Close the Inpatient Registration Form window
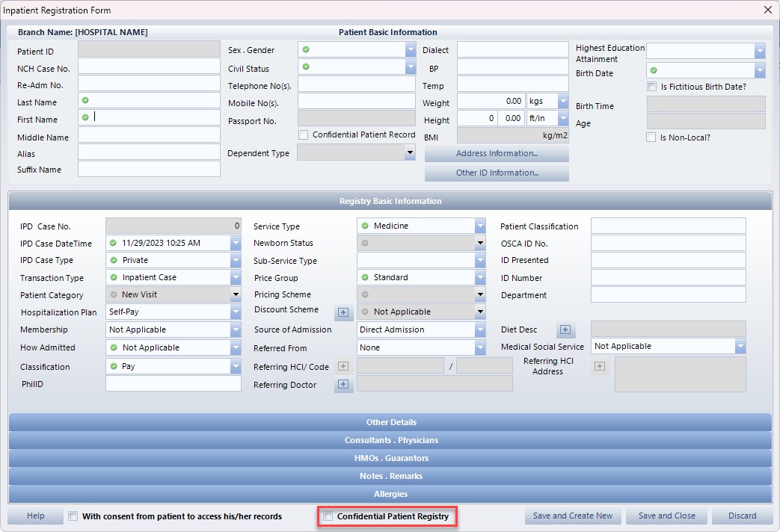 (x=767, y=10)
